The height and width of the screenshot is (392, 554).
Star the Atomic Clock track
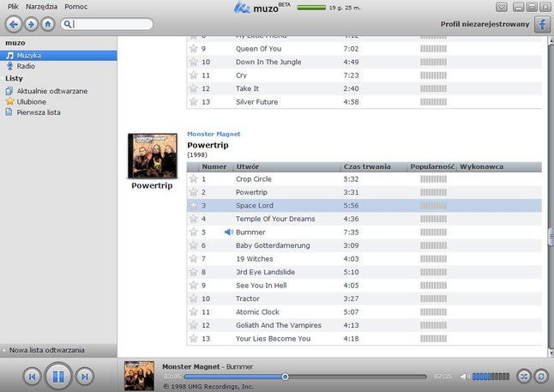[193, 311]
